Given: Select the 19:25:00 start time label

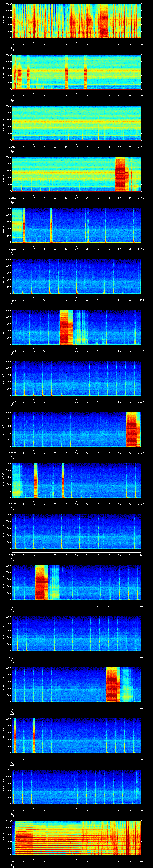Looking at the screenshot, I should pyautogui.click(x=12, y=197).
